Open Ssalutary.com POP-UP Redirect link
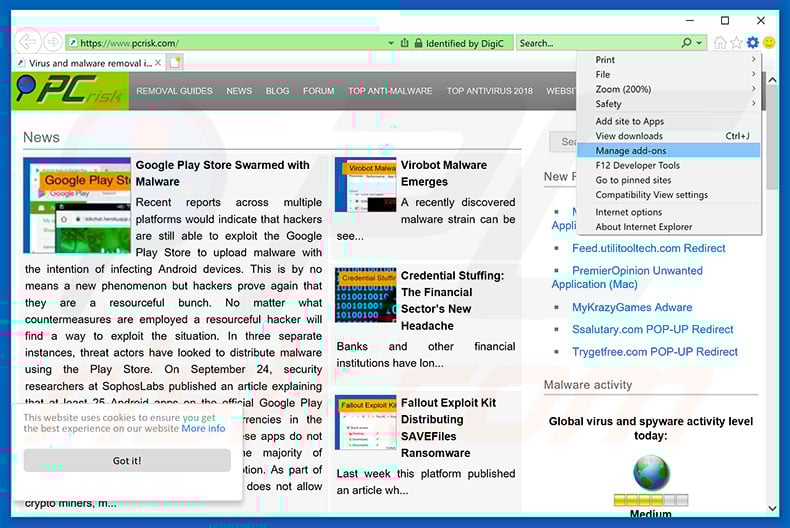 pyautogui.click(x=652, y=329)
